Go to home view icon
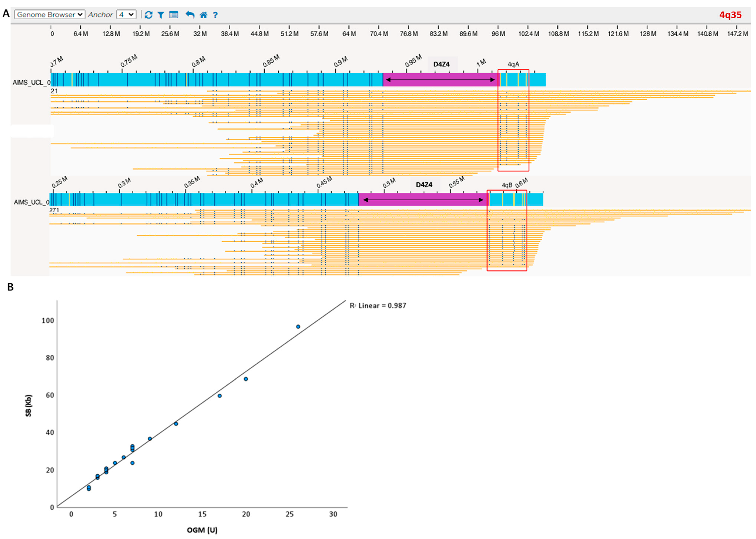This screenshot has height=539, width=756. [x=203, y=15]
